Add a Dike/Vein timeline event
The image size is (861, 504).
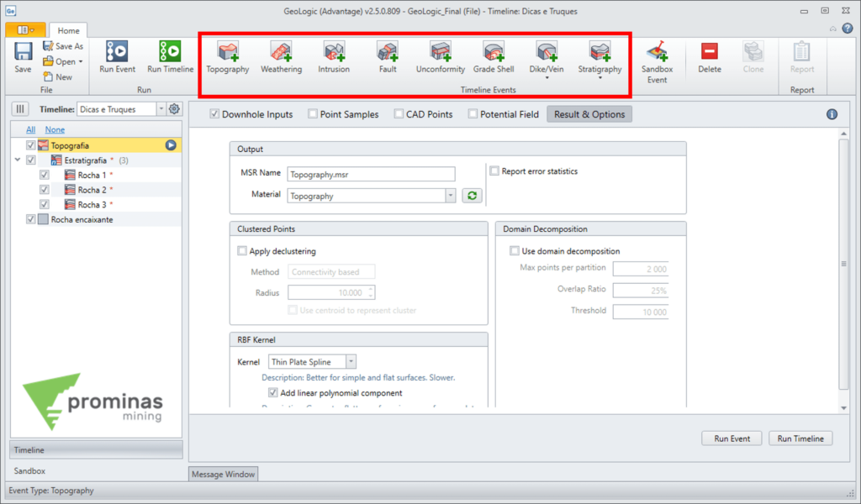547,58
